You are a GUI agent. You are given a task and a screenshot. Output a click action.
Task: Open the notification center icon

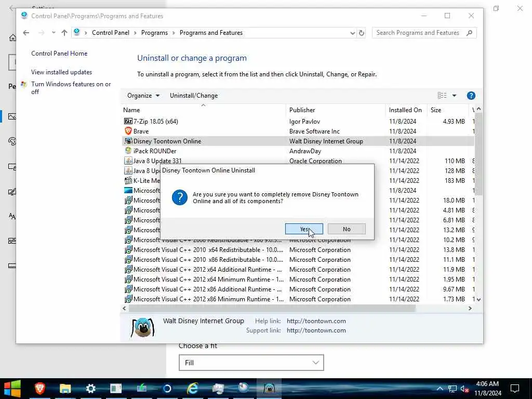click(x=515, y=389)
